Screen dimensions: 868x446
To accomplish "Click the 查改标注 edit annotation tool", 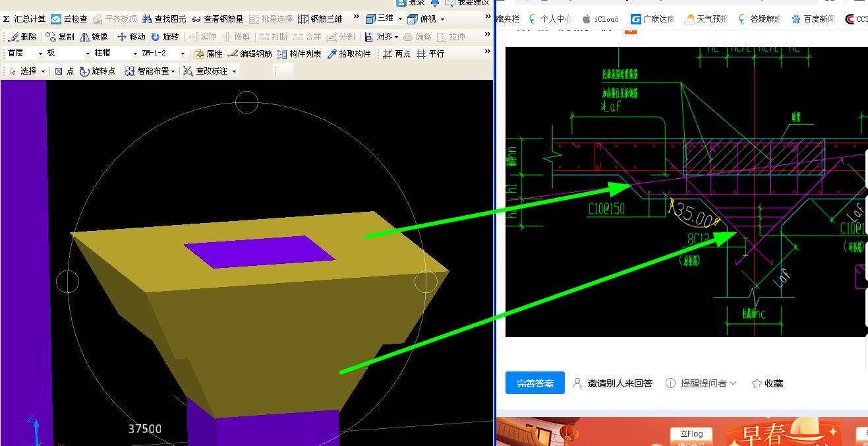I will point(206,71).
